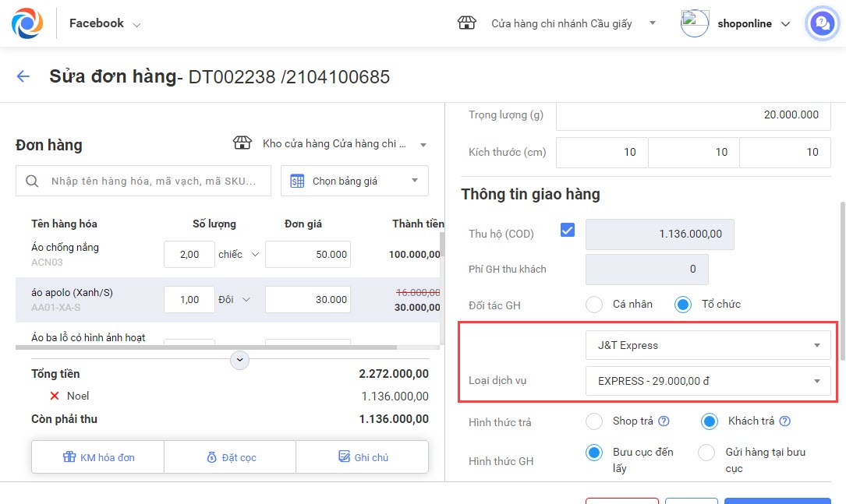The width and height of the screenshot is (846, 504).
Task: Open the J&T Express carrier dropdown
Action: coord(708,345)
